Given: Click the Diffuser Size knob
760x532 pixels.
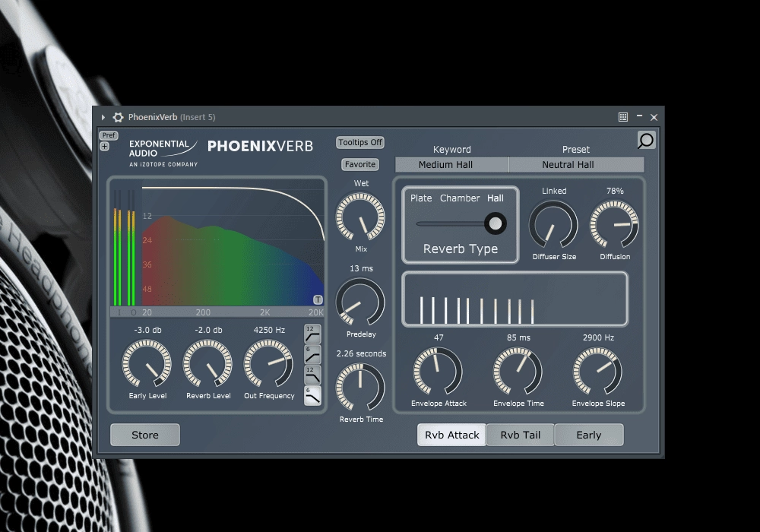Looking at the screenshot, I should point(553,225).
